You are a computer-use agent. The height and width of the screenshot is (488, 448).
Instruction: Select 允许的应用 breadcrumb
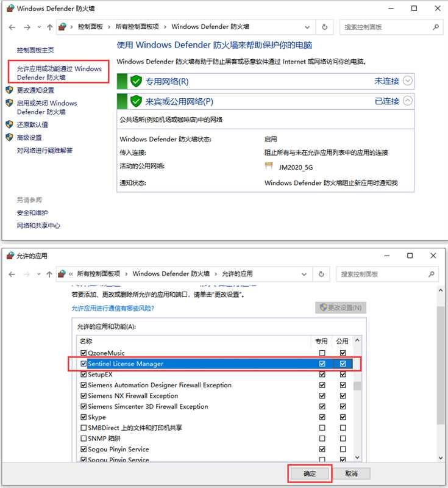[x=237, y=273]
